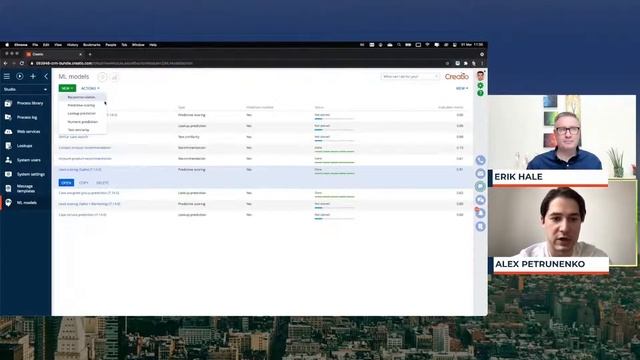Open the Bookmarks menu
The height and width of the screenshot is (360, 640).
92,45
